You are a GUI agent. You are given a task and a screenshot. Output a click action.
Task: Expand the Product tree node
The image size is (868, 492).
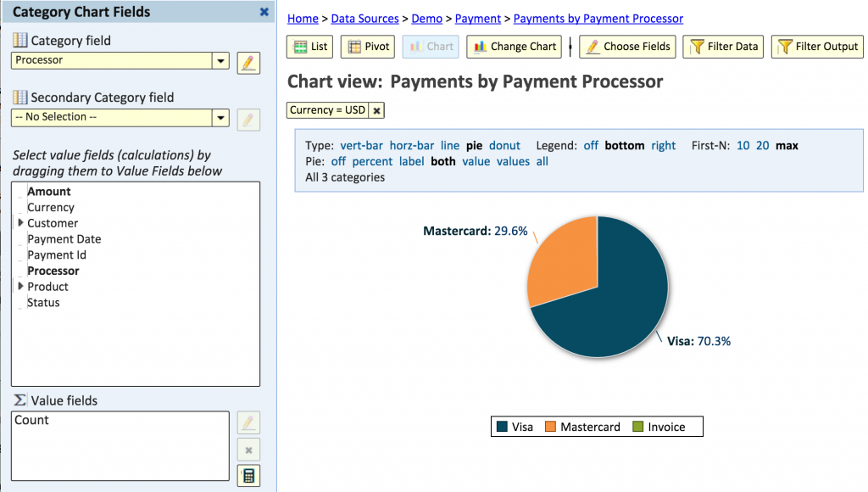pyautogui.click(x=20, y=287)
